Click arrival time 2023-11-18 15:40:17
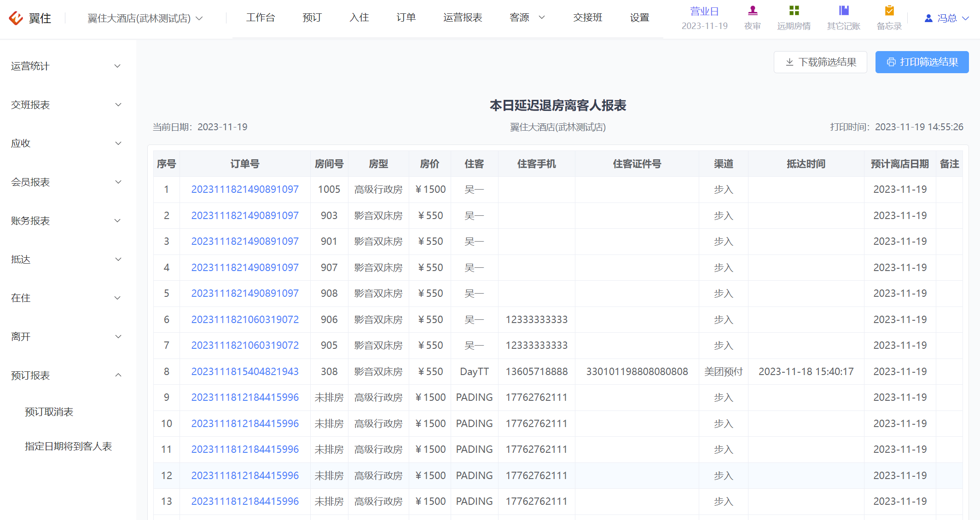Viewport: 980px width, 520px height. (x=806, y=371)
